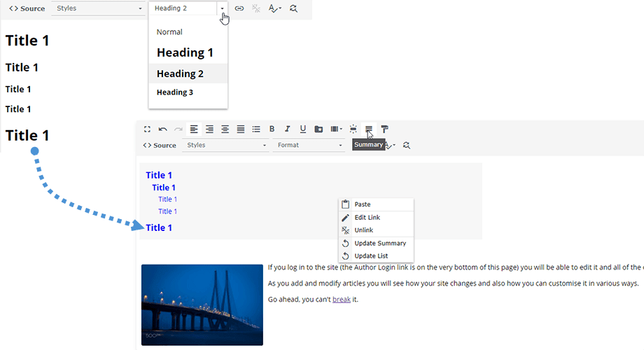Click the Source button in top toolbar
Image resolution: width=644 pixels, height=350 pixels.
27,8
